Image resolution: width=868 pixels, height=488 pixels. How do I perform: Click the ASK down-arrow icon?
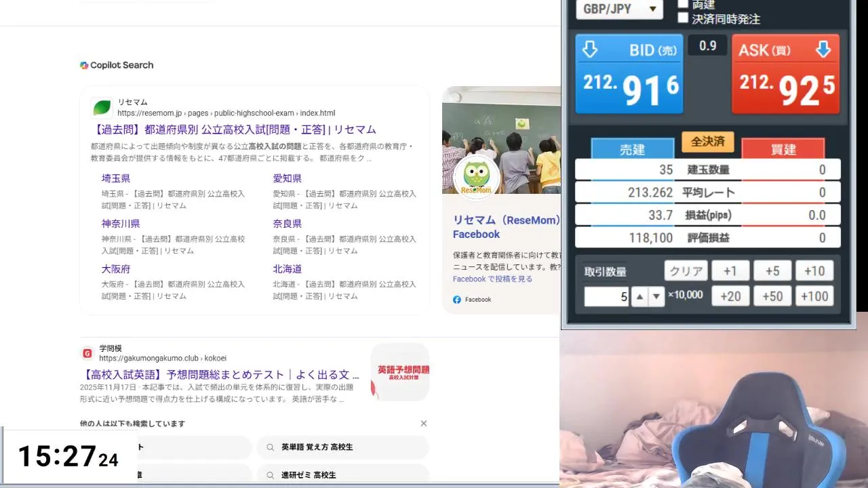click(x=823, y=49)
